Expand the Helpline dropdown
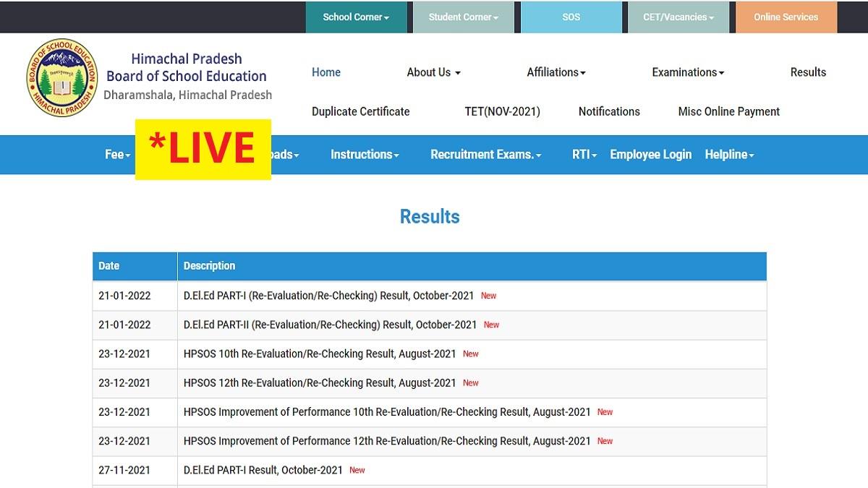 [x=730, y=154]
